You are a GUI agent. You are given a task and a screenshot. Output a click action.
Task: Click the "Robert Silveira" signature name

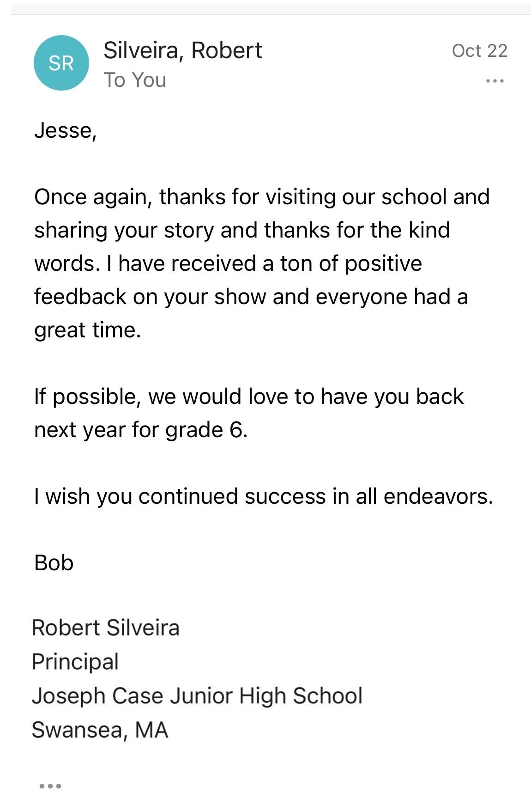pos(105,628)
